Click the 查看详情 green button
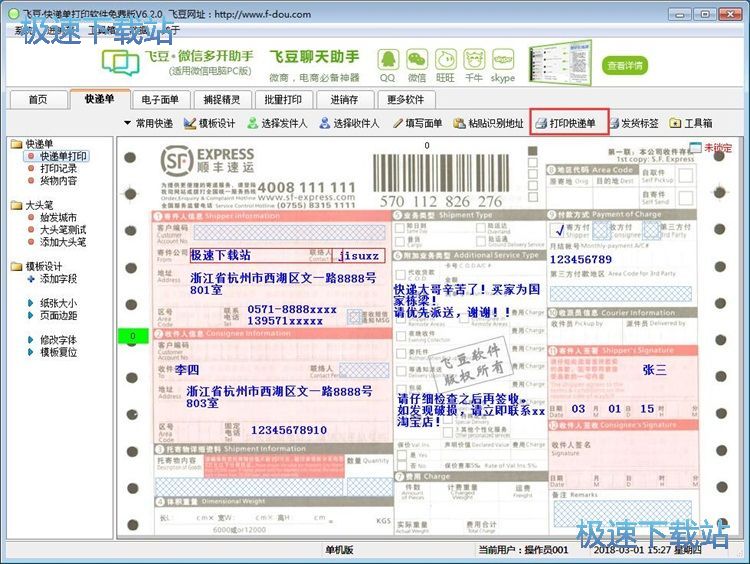The width and height of the screenshot is (750, 564). 625,66
